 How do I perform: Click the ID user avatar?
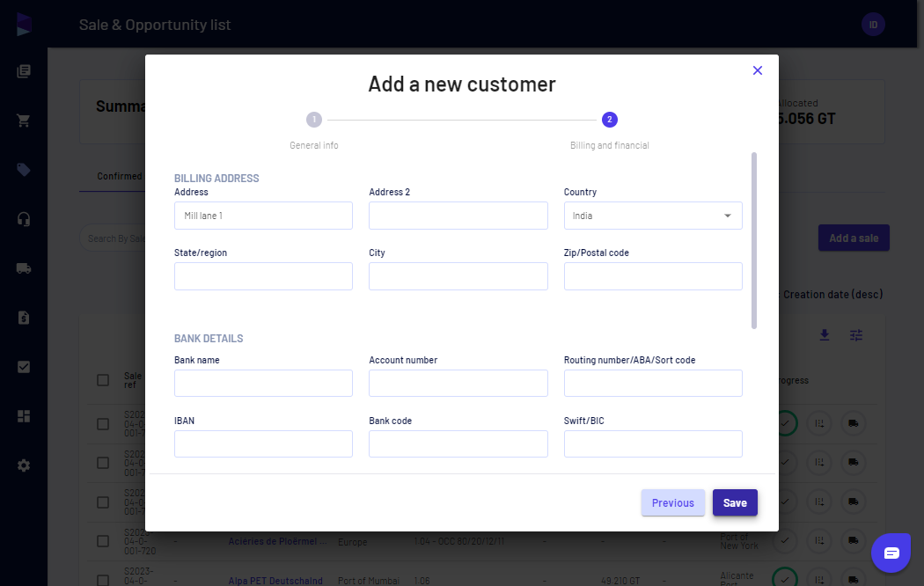coord(873,25)
